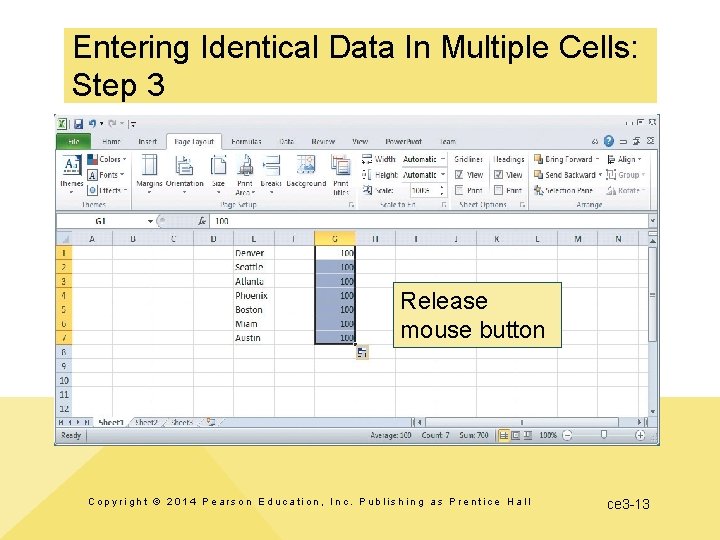Open the Sheet Options dialog launcher

(523, 205)
